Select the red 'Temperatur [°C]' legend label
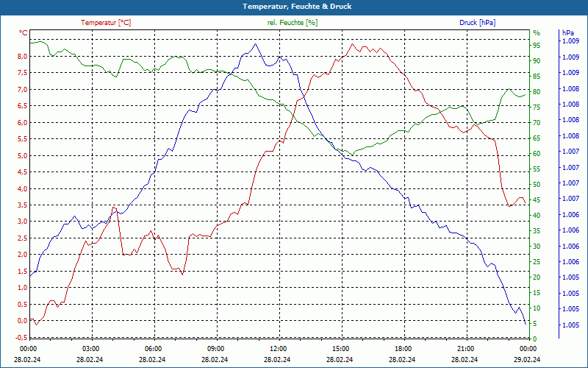The height and width of the screenshot is (368, 588). [106, 23]
